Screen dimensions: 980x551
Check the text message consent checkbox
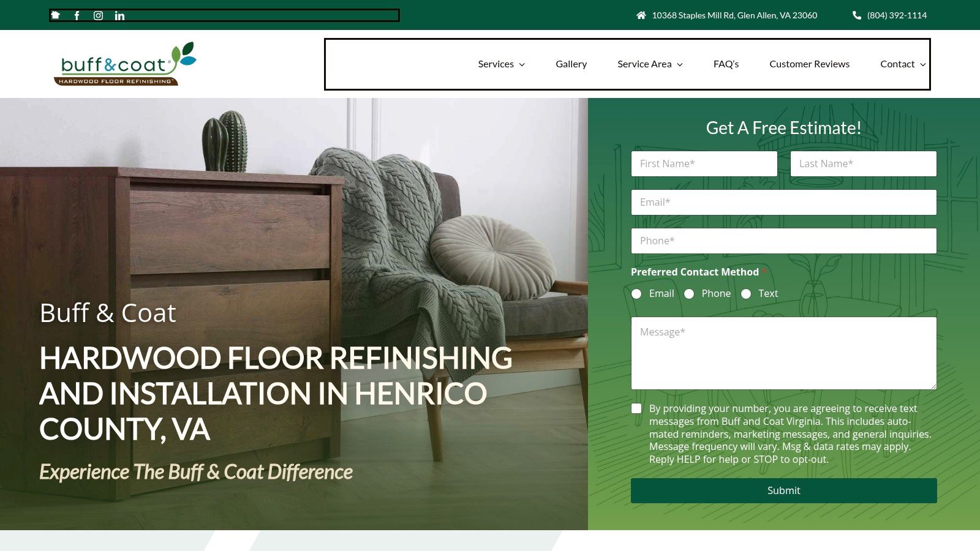point(636,408)
